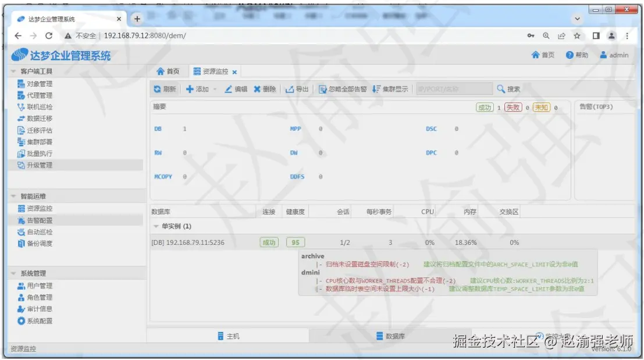Collapse the 系统管理 section
Viewport: 644px width, 360px height.
point(13,273)
